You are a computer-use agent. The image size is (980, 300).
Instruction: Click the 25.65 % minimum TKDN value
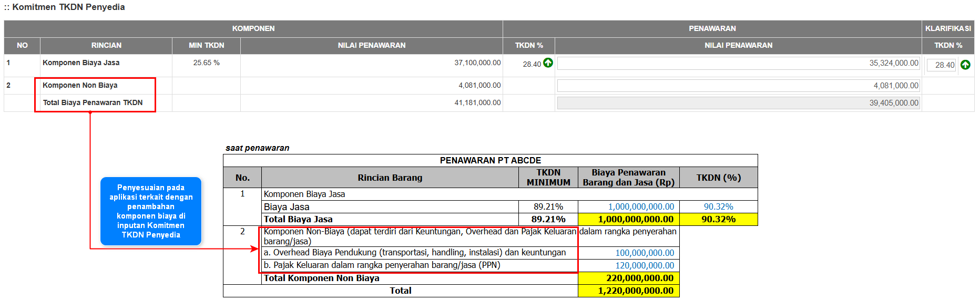206,63
